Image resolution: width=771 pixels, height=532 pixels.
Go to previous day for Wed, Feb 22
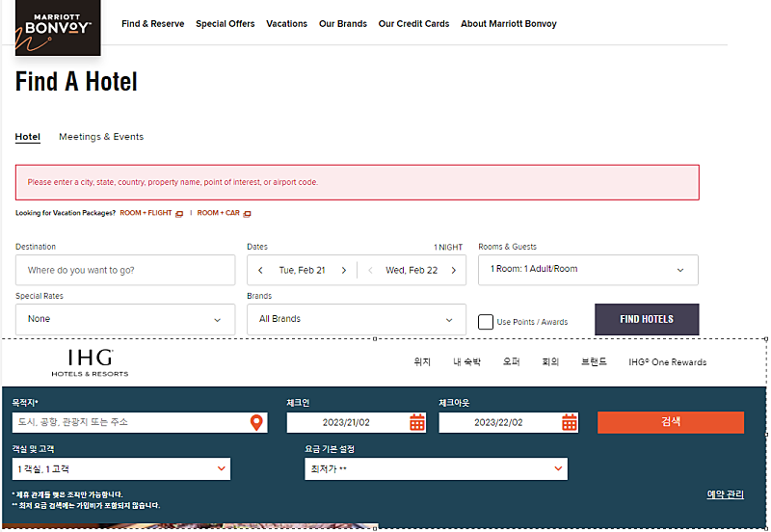[x=371, y=271]
